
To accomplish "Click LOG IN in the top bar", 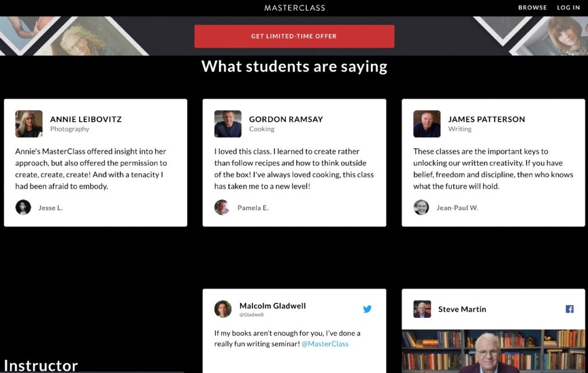I will [x=568, y=7].
